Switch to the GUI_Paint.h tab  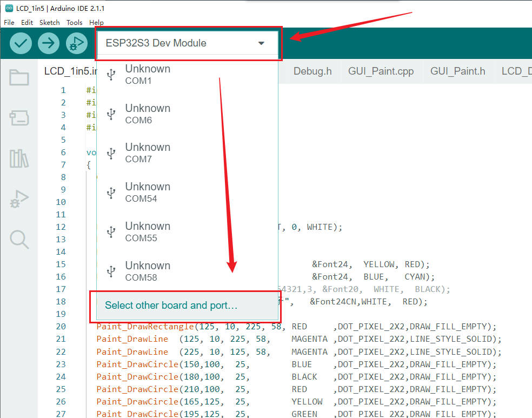(458, 71)
